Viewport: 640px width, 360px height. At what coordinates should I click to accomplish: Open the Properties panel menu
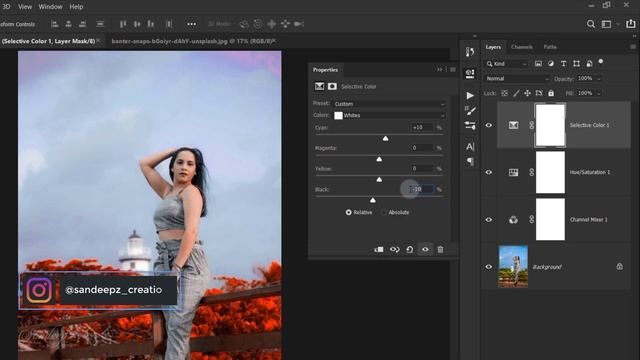(453, 70)
